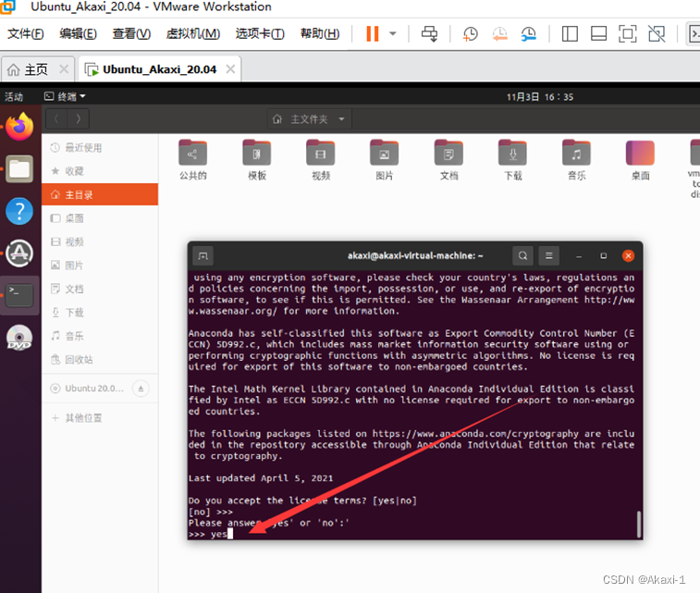Toggle the VMware library sidebar view
The width and height of the screenshot is (700, 593).
570,34
